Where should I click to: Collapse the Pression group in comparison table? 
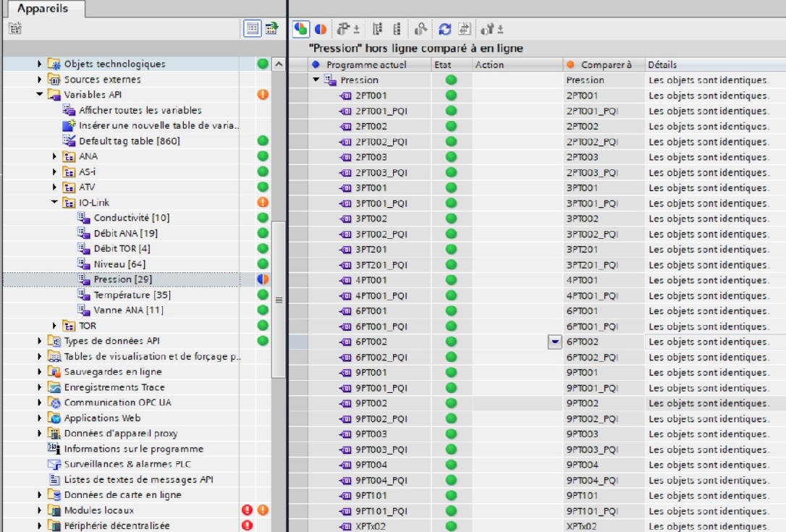point(316,80)
